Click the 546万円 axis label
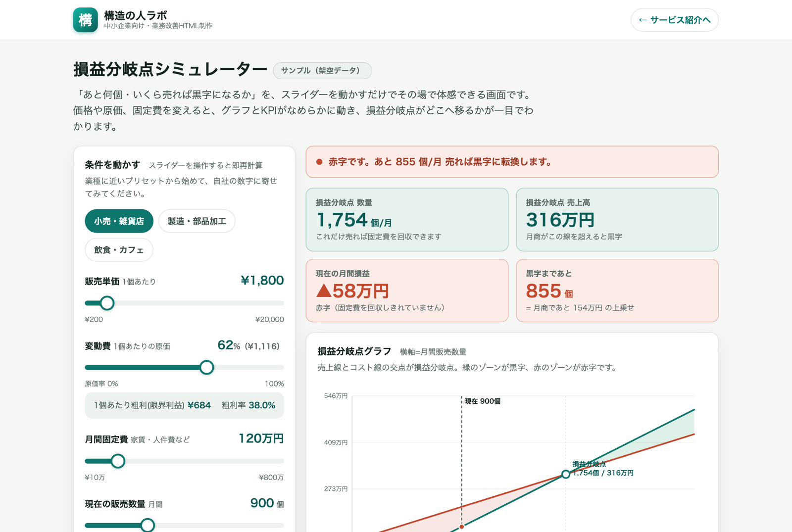This screenshot has width=792, height=532. tap(336, 396)
